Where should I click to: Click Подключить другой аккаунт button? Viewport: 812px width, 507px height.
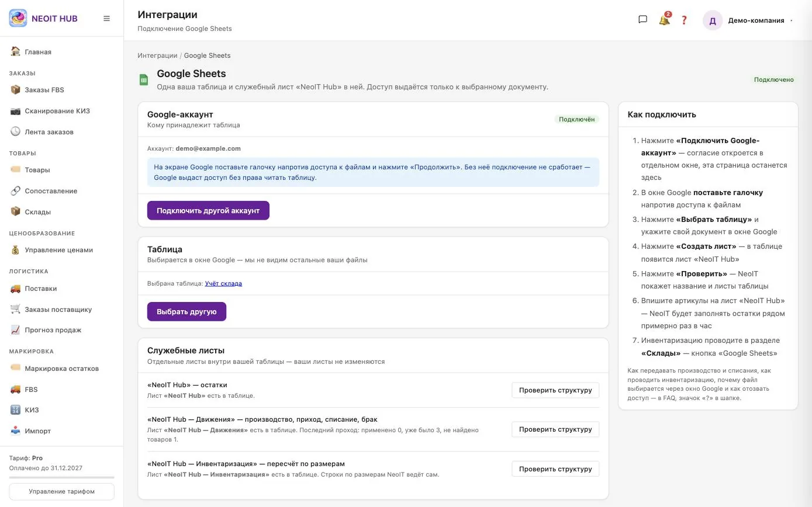tap(208, 210)
